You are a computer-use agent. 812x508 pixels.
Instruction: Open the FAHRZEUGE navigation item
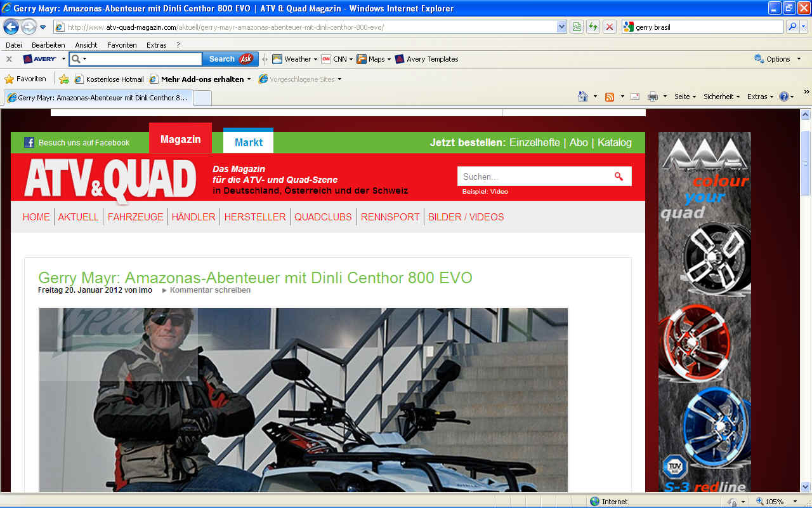135,217
